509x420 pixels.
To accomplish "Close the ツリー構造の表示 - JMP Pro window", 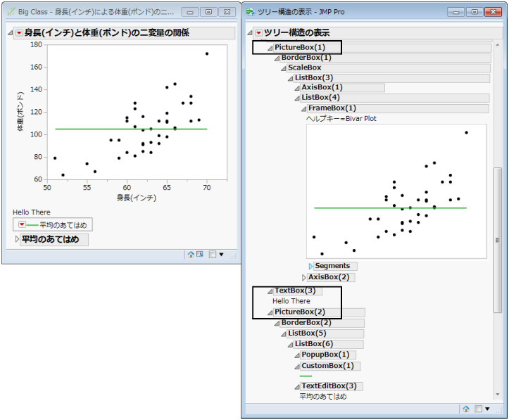I will [x=493, y=12].
